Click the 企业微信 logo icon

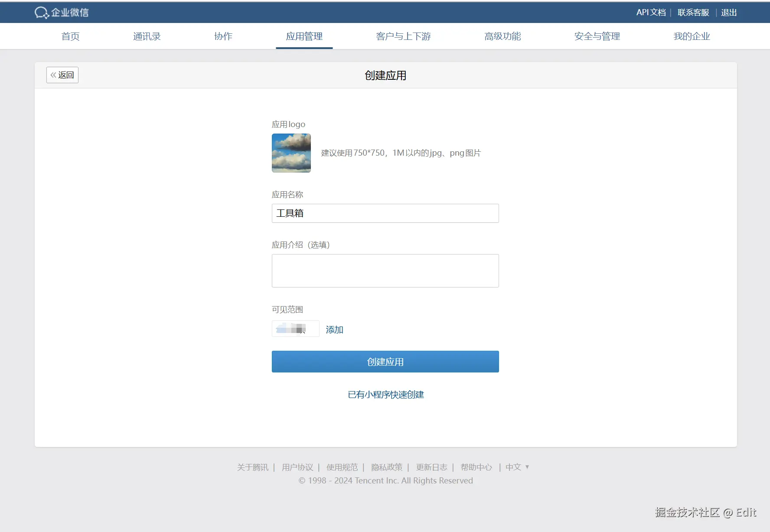(41, 12)
